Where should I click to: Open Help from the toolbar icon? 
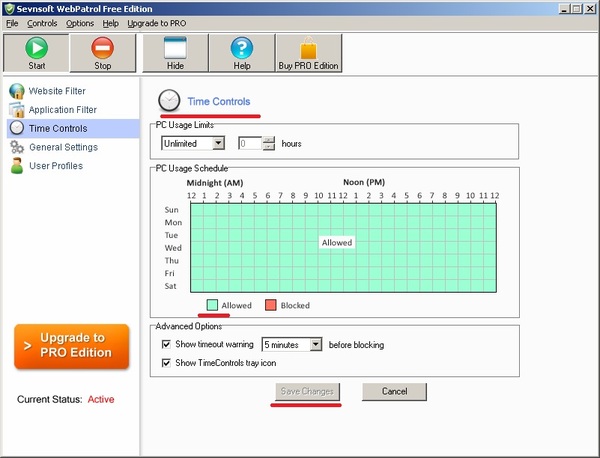point(242,47)
